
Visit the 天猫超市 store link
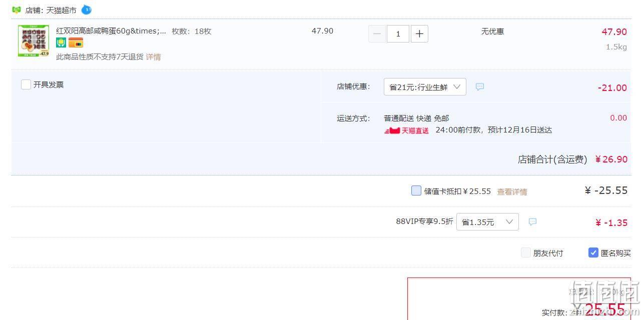(x=62, y=10)
